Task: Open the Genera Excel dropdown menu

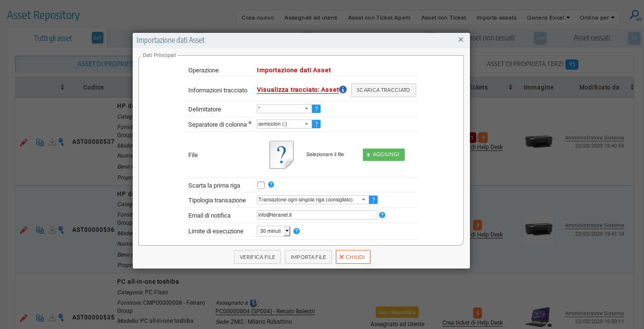Action: tap(548, 18)
